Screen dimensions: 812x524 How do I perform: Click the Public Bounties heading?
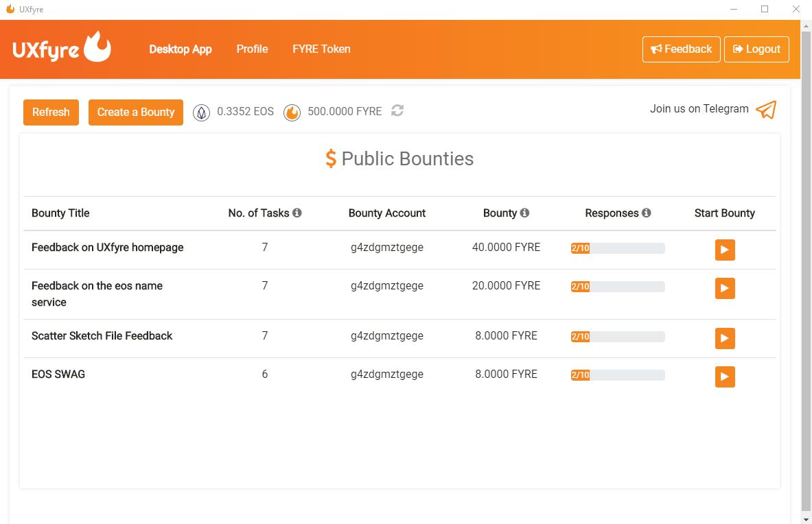(399, 158)
